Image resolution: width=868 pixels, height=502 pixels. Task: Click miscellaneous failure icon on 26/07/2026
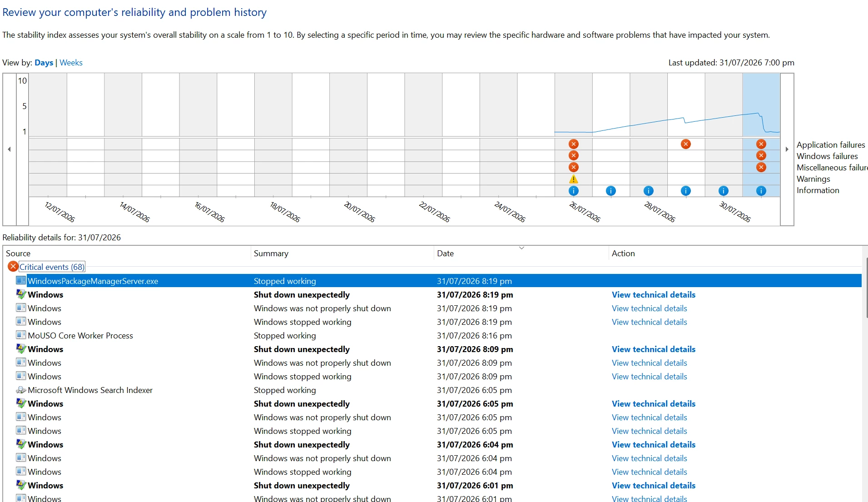coord(574,167)
